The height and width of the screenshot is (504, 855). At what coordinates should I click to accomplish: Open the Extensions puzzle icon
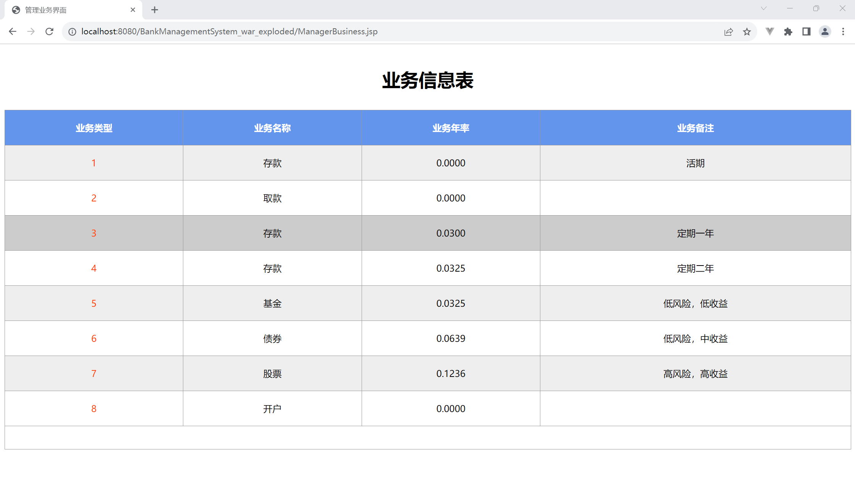788,32
